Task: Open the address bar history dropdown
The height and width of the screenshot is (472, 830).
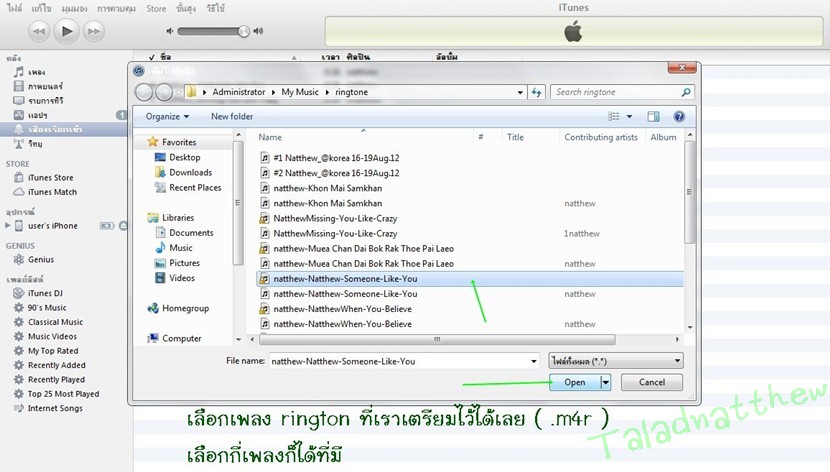Action: pos(520,92)
